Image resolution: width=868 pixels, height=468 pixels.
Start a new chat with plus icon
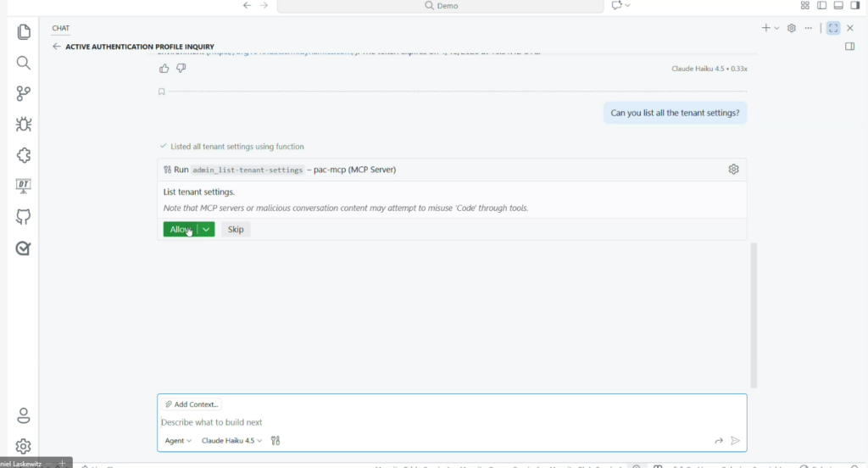[765, 28]
